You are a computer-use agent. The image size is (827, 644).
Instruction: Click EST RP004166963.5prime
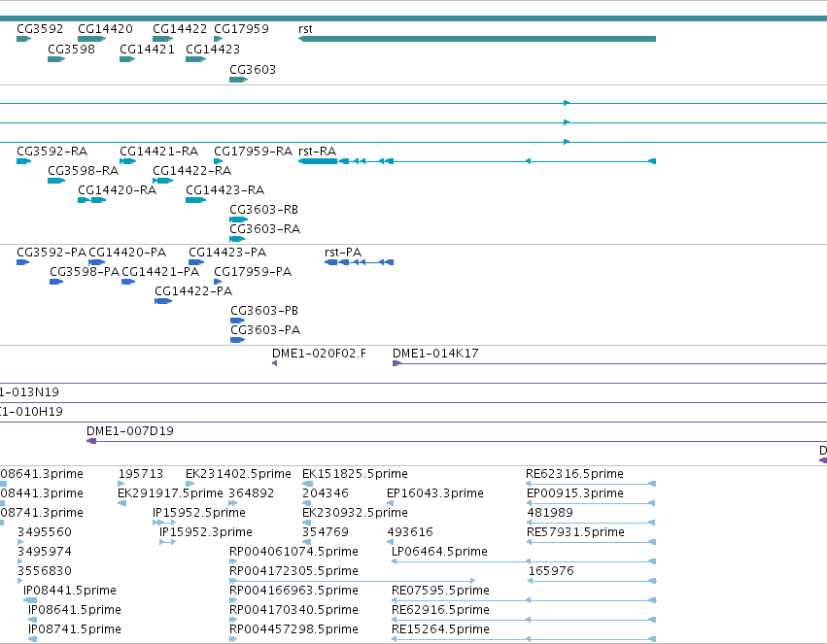coord(293,592)
